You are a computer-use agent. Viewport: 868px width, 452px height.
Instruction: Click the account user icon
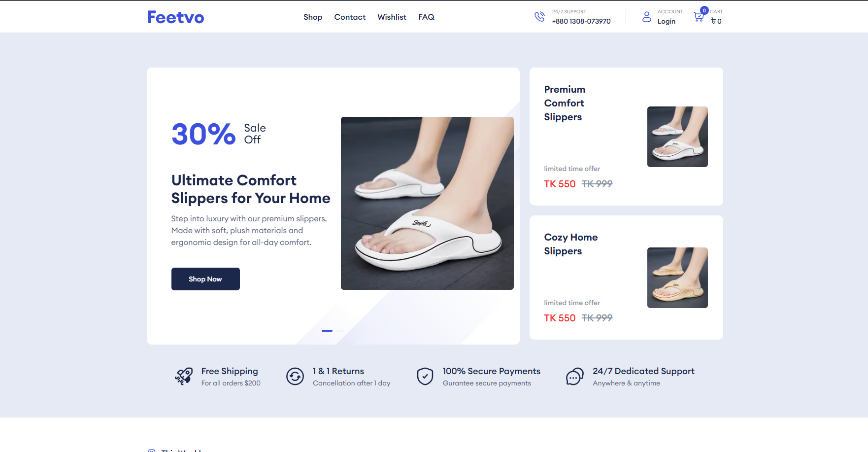click(647, 17)
